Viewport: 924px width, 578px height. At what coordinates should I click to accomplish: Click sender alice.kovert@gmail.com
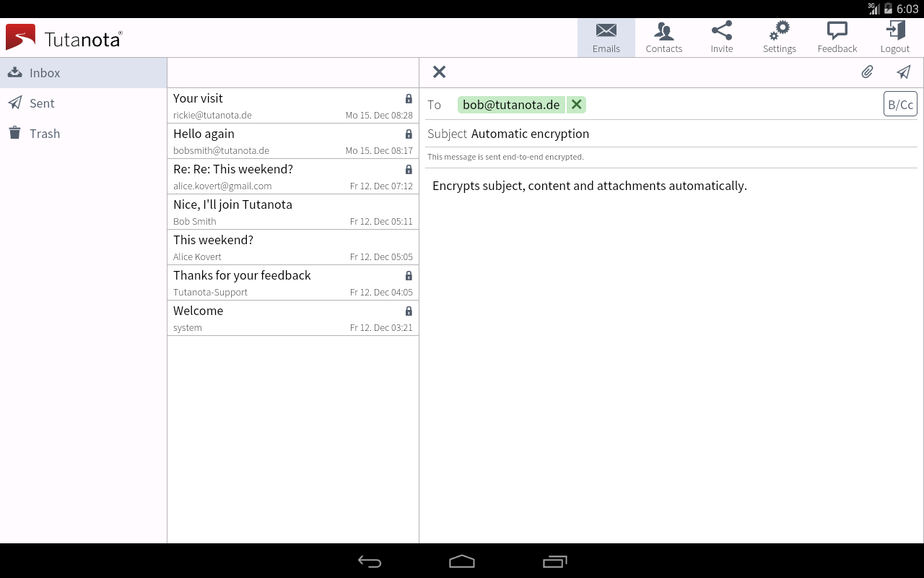pos(222,186)
